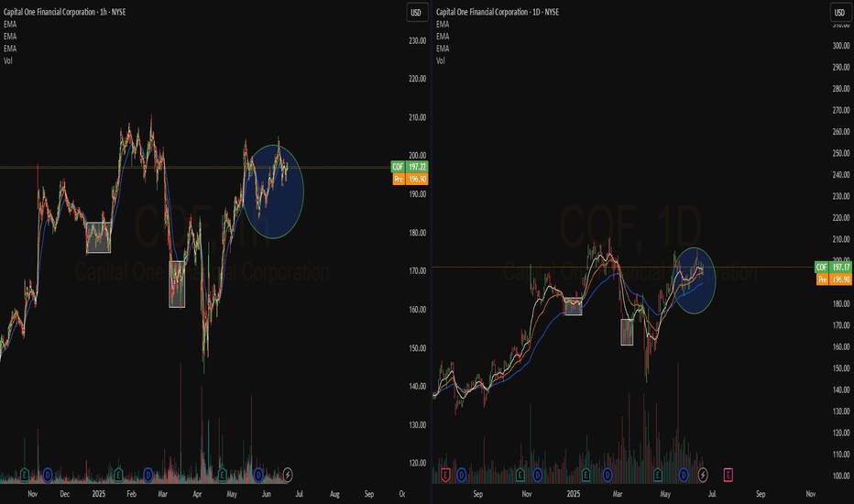Click the orange Pre 196.90 label on the 1D chart
The image size is (854, 504).
[x=833, y=279]
